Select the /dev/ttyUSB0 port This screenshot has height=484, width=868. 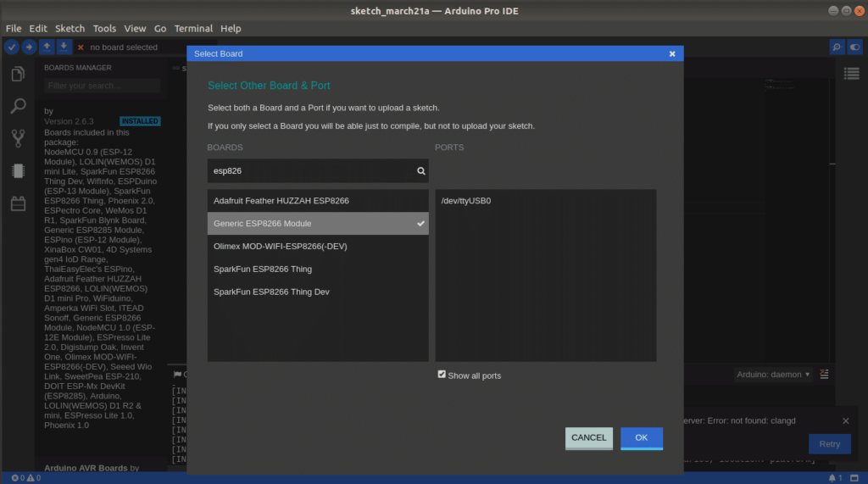pos(545,201)
